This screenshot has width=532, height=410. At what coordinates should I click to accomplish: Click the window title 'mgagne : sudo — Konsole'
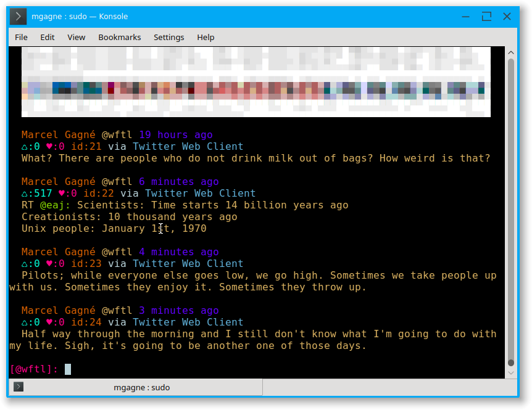tap(80, 16)
